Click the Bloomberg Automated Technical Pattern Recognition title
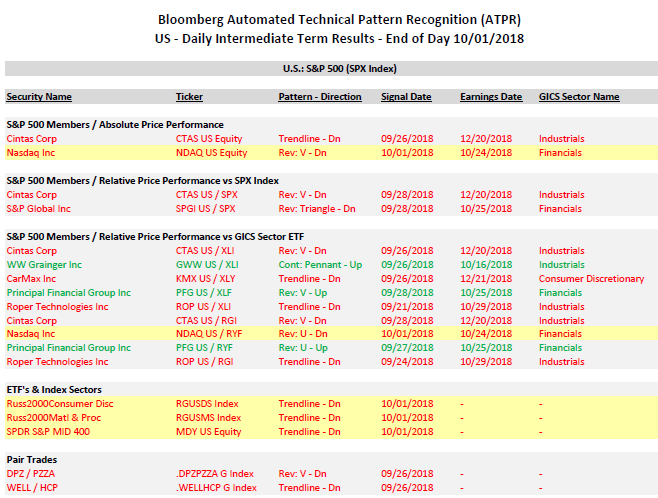This screenshot has width=658, height=498. tap(339, 20)
